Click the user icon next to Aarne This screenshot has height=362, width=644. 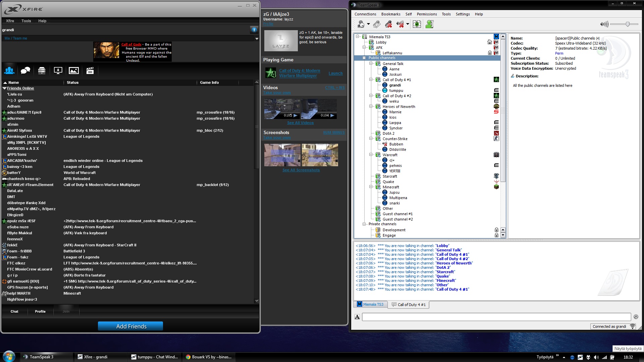(385, 69)
